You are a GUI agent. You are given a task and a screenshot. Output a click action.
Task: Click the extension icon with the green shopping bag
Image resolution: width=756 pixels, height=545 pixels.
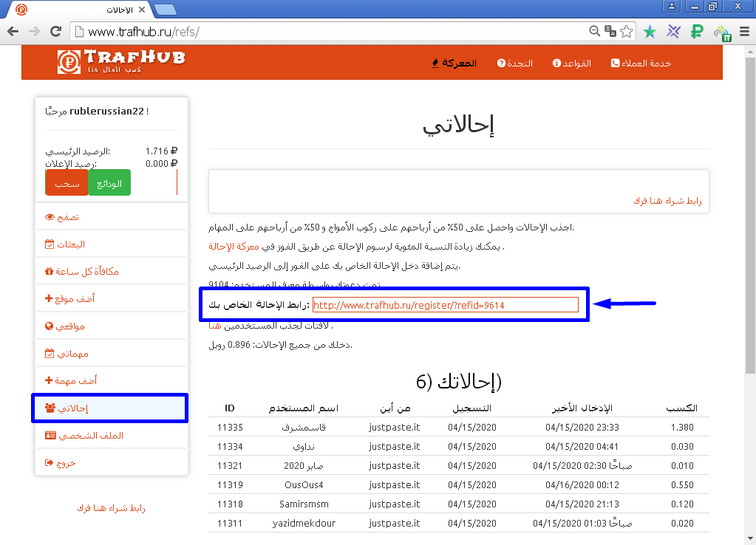pyautogui.click(x=723, y=33)
